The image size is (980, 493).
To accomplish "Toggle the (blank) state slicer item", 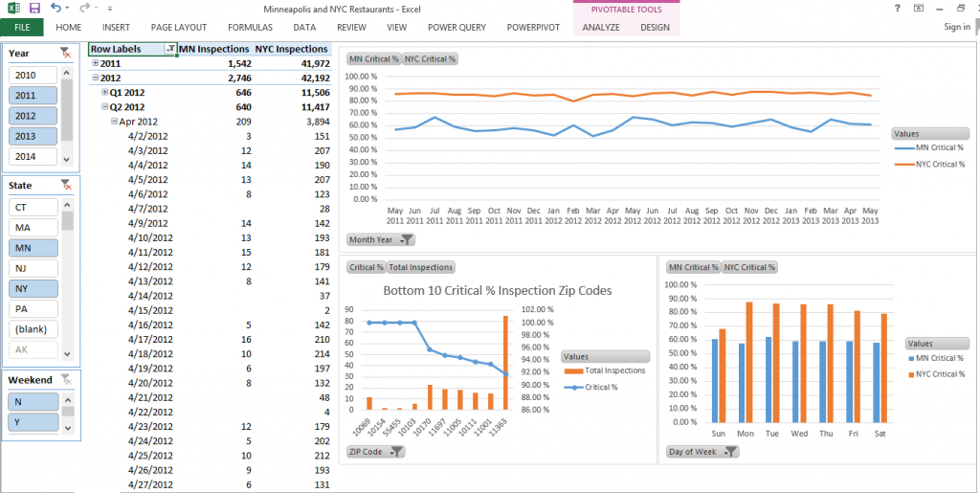I will (x=33, y=329).
